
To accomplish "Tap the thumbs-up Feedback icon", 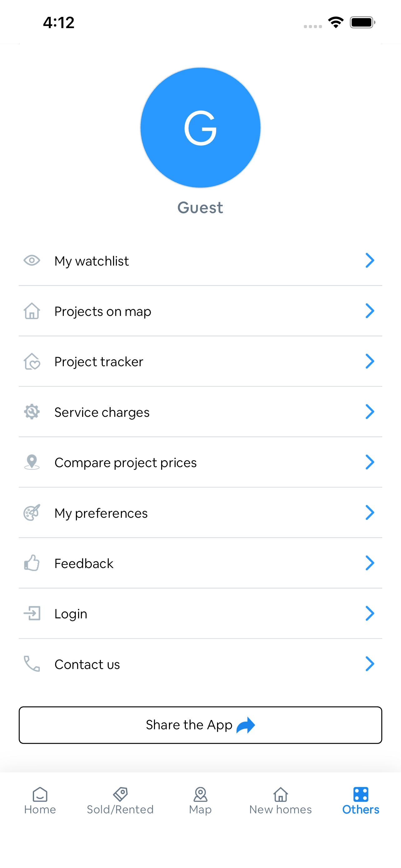I will [32, 563].
